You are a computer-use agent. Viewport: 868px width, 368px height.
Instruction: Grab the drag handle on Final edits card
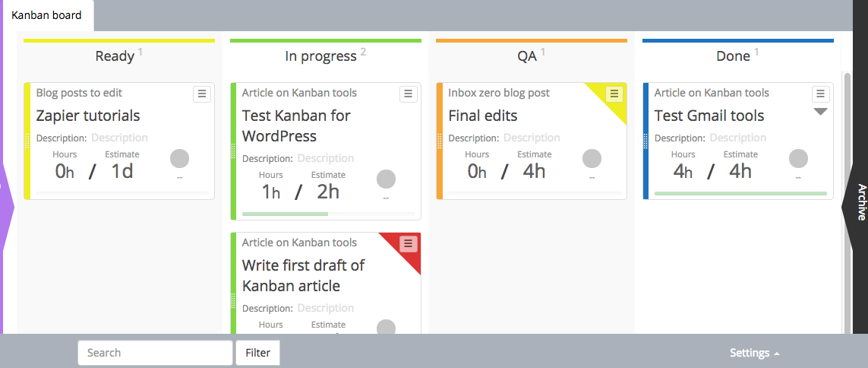click(440, 141)
